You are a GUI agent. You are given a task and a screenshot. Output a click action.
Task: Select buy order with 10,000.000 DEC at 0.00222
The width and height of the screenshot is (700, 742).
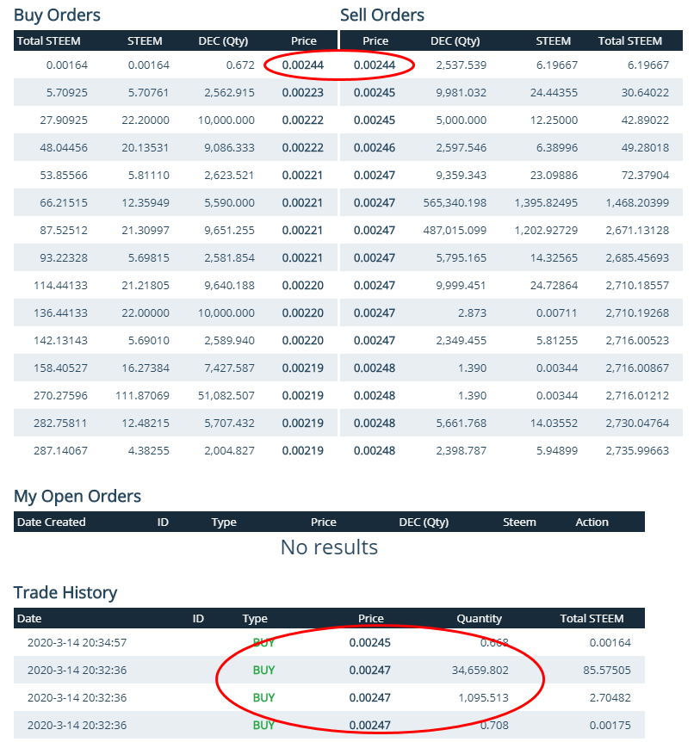point(176,121)
